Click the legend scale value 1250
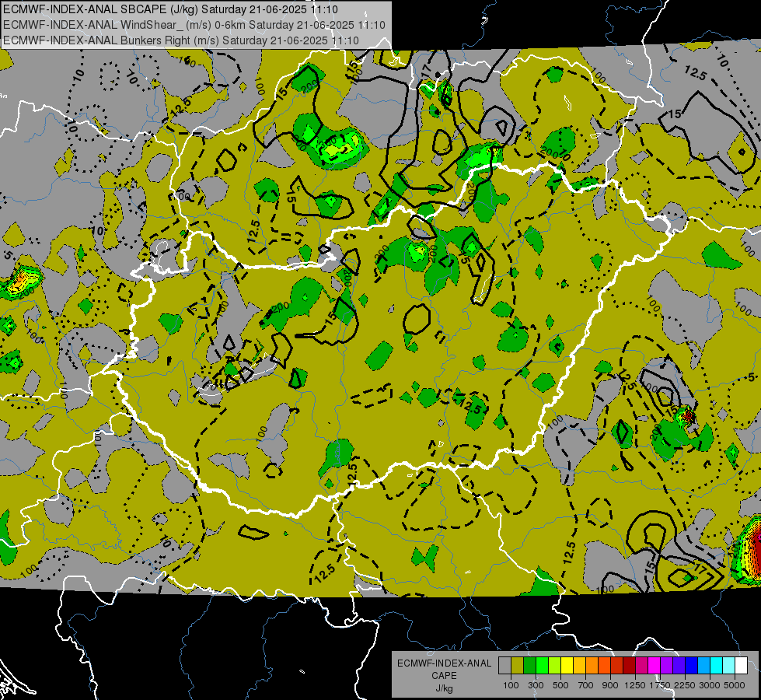This screenshot has width=761, height=700. pyautogui.click(x=635, y=685)
